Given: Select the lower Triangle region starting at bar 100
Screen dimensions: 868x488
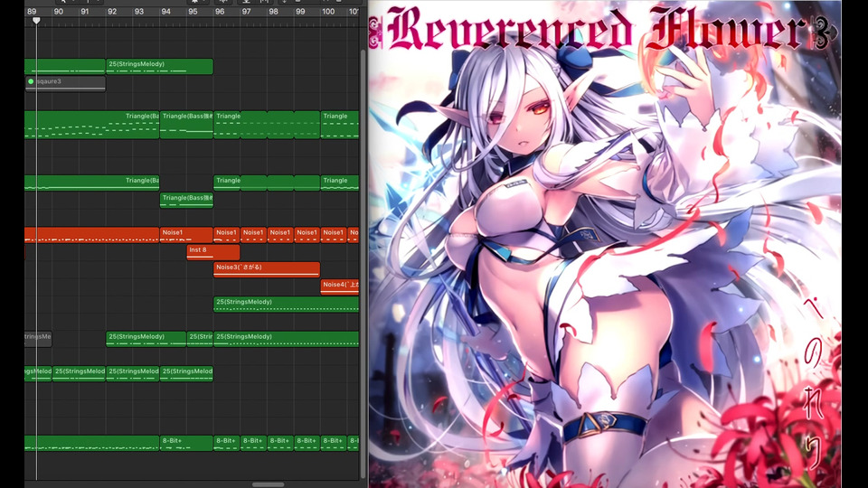Looking at the screenshot, I should tap(340, 183).
